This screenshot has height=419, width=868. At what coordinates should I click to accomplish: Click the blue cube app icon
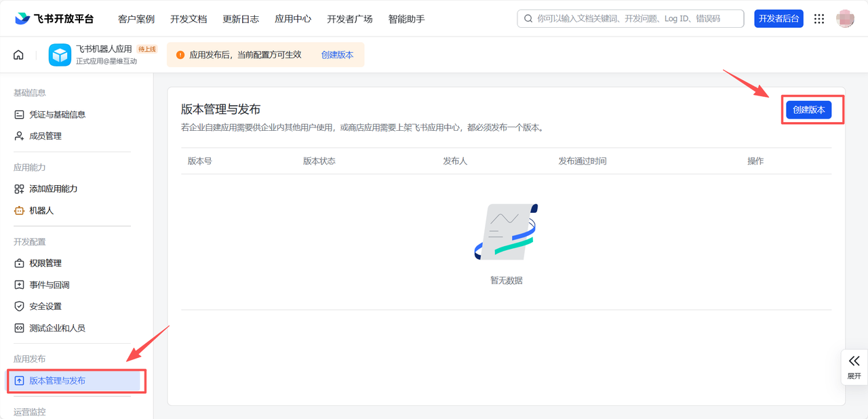tap(60, 55)
